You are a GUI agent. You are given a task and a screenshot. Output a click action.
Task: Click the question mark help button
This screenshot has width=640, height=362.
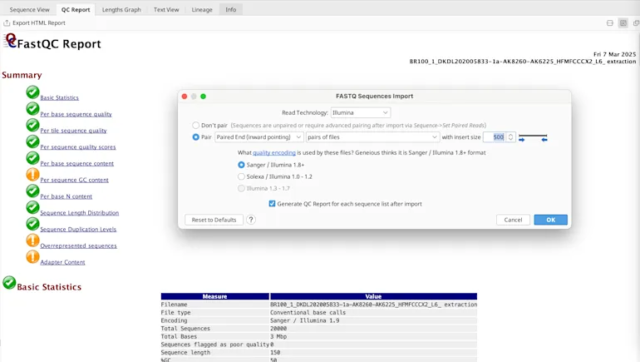pos(251,220)
